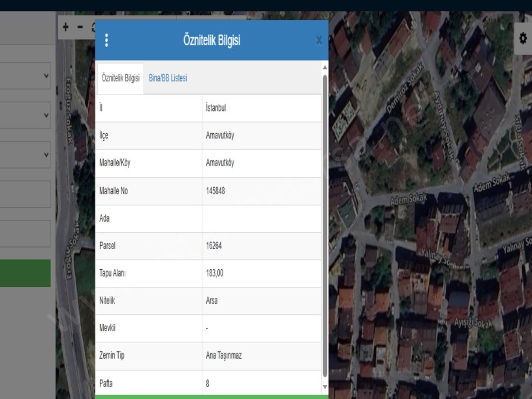Select the Tapu Alanı value 183,00

click(x=215, y=274)
